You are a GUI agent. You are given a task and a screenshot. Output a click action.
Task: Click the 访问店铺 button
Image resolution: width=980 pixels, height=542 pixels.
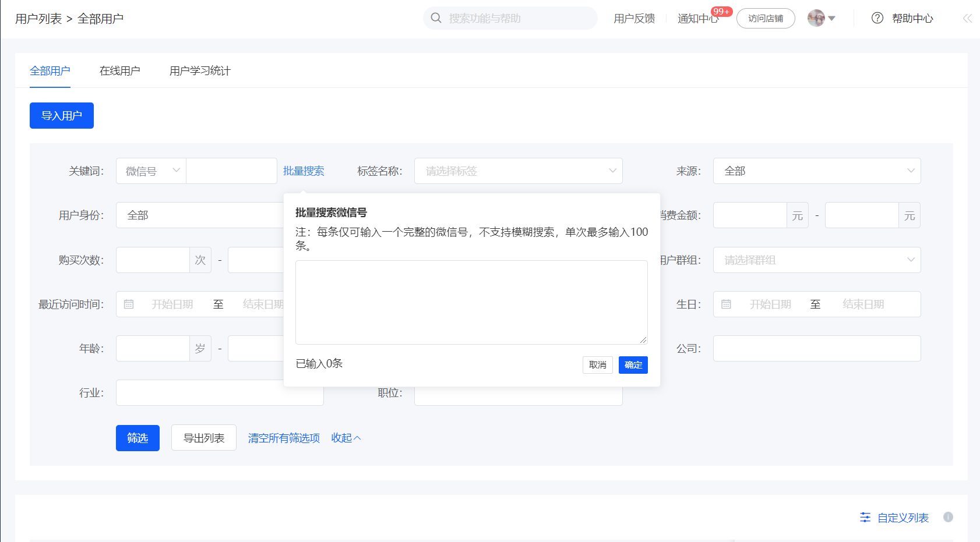tap(766, 19)
